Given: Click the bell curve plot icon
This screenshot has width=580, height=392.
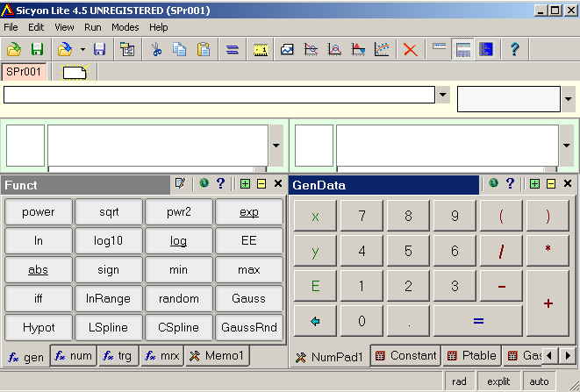Looking at the screenshot, I should 334,49.
